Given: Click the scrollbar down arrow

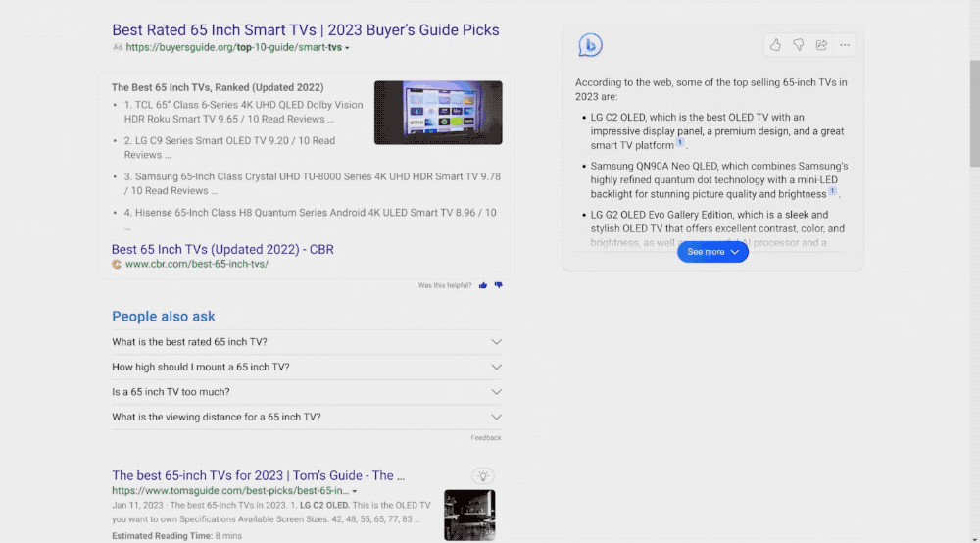Looking at the screenshot, I should [974, 539].
